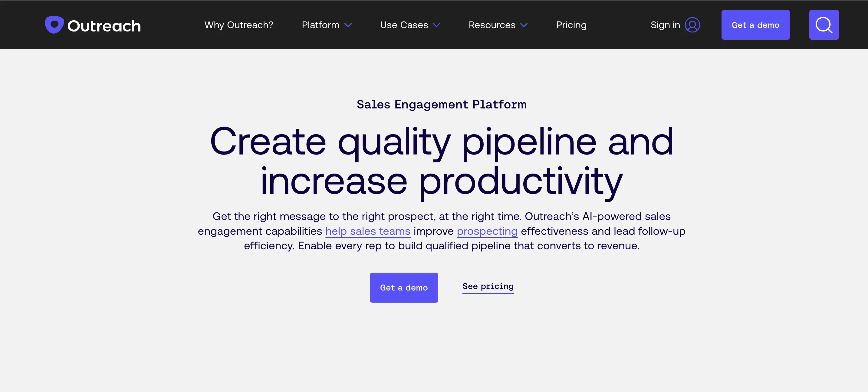This screenshot has height=392, width=868.
Task: Click the prospecting hyperlink
Action: 487,231
